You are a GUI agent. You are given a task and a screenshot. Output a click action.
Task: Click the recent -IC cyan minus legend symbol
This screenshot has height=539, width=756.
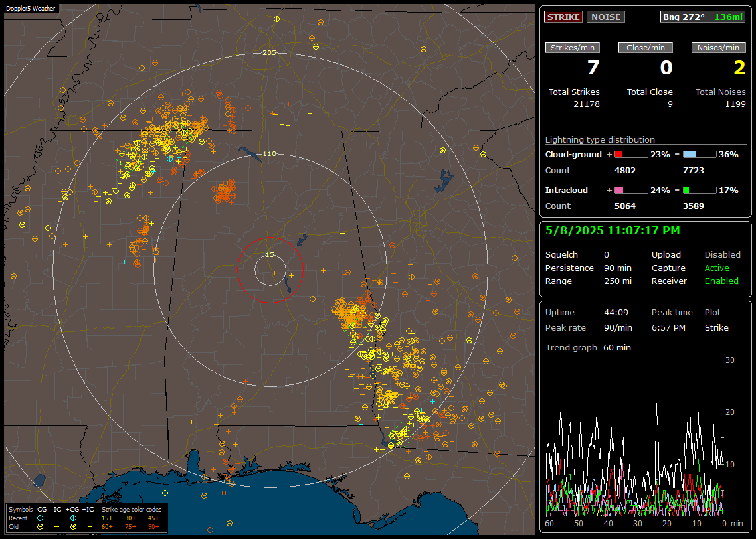tap(57, 518)
